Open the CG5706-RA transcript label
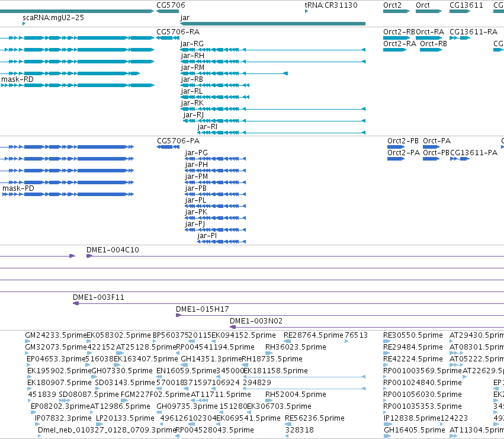The width and height of the screenshot is (504, 439). pyautogui.click(x=178, y=32)
